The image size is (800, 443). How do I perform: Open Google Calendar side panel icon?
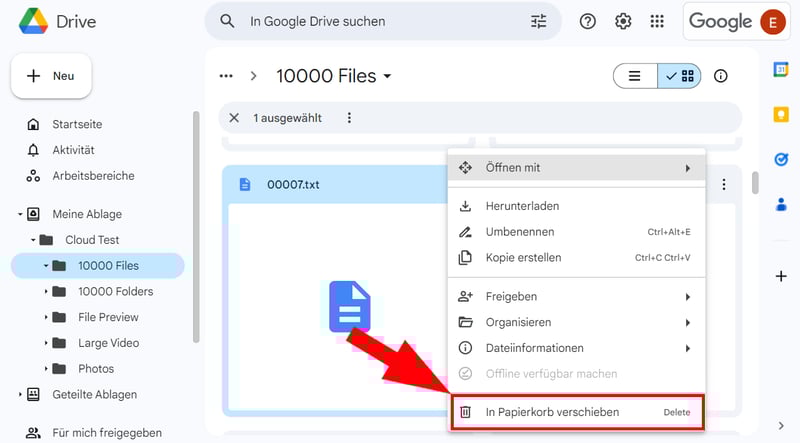(x=781, y=69)
